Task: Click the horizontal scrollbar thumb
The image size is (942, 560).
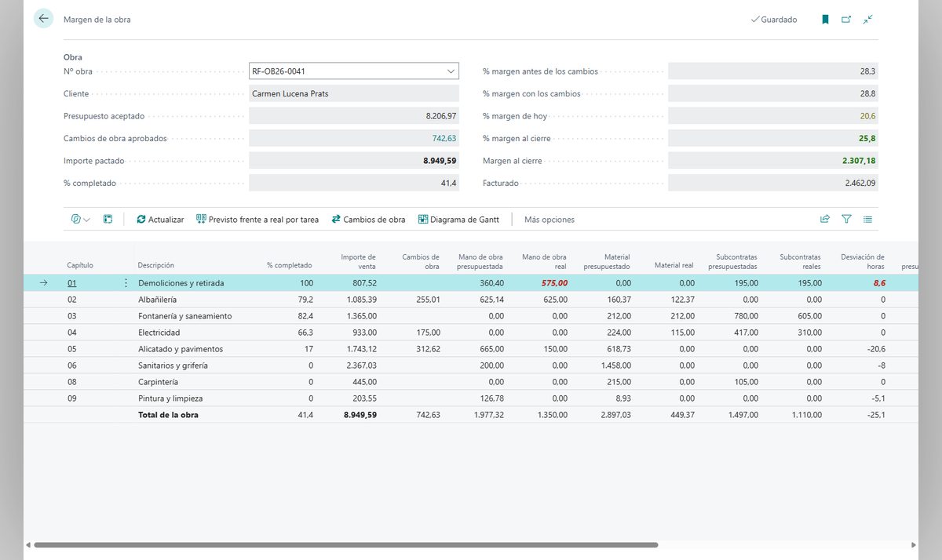Action: pos(345,545)
